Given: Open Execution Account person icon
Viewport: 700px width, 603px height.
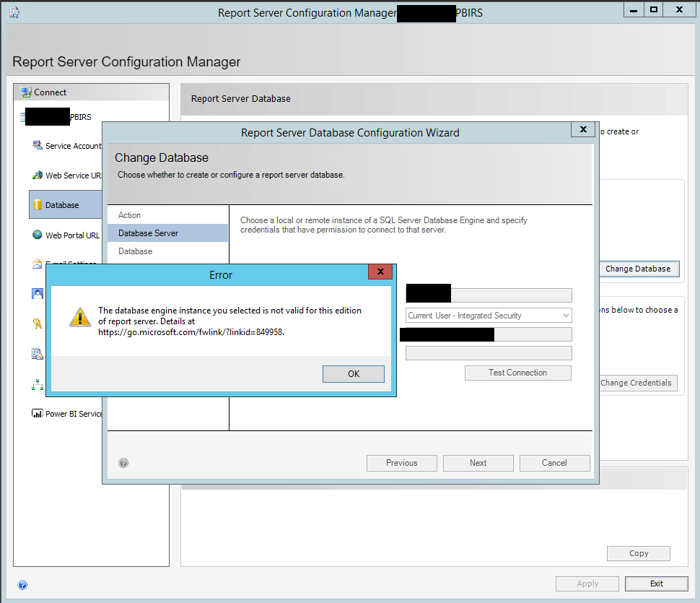Looking at the screenshot, I should (x=38, y=293).
